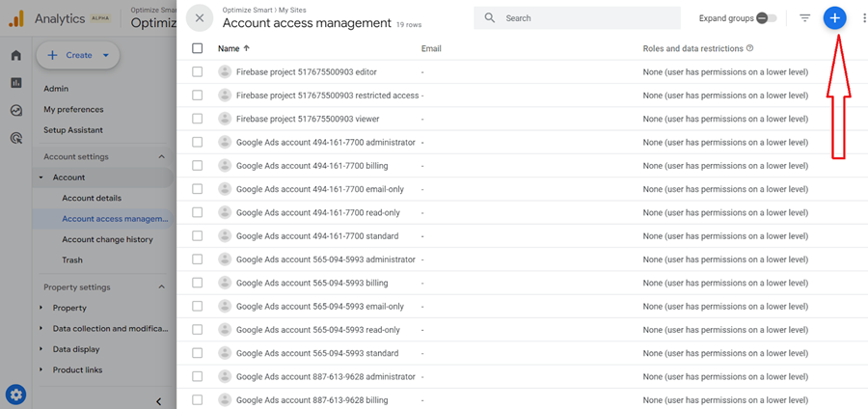This screenshot has width=868, height=409.
Task: Check the select-all checkbox in header
Action: click(198, 48)
